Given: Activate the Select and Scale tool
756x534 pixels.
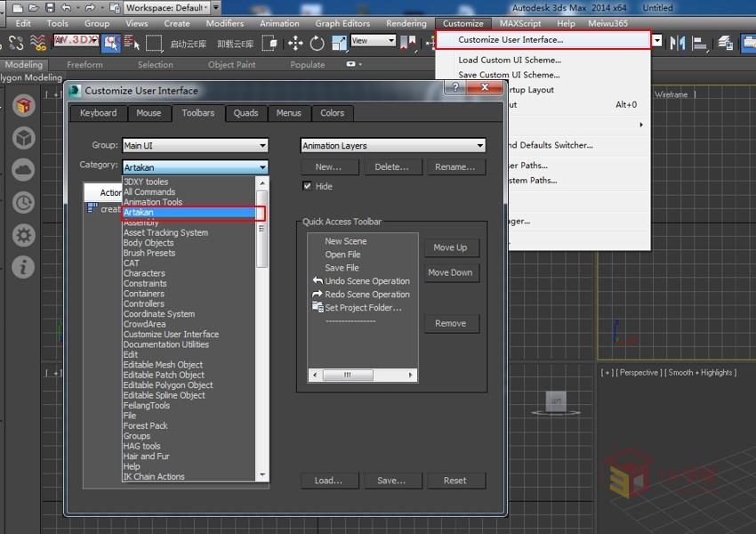Looking at the screenshot, I should [x=339, y=43].
